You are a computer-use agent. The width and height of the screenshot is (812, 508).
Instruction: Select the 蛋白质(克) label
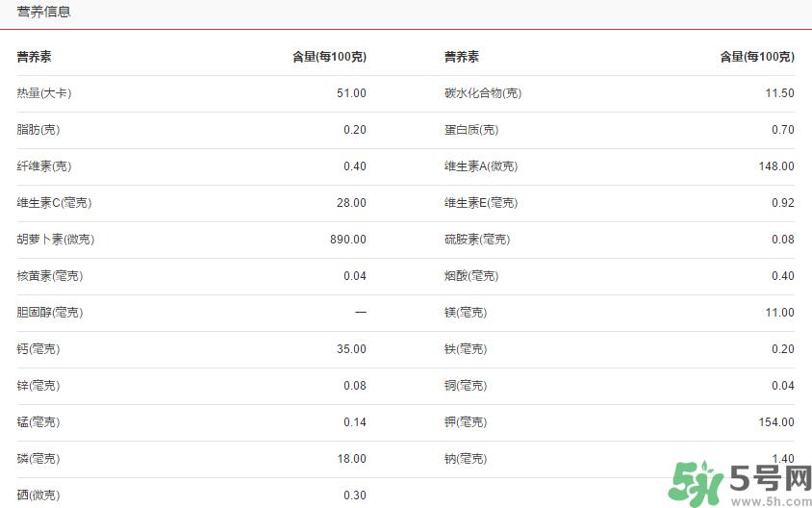[x=471, y=130]
